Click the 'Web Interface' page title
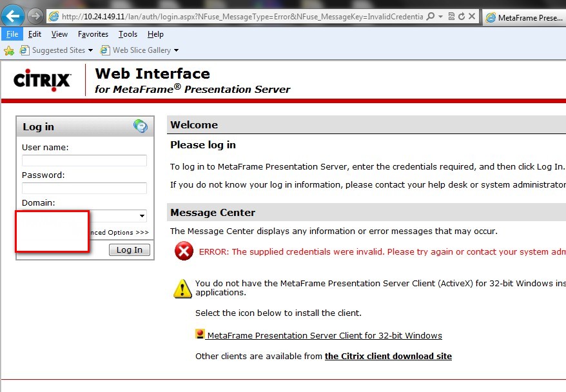This screenshot has width=566, height=392. click(152, 73)
